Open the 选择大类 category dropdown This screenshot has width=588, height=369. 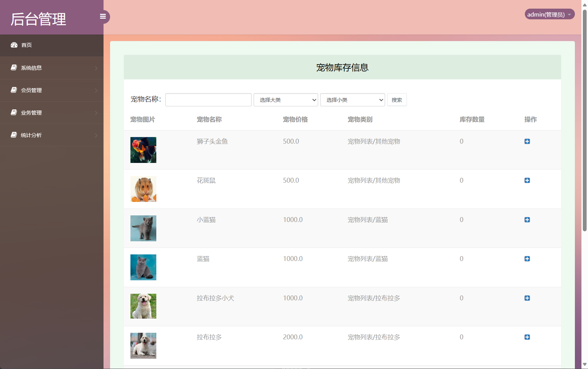coord(286,100)
